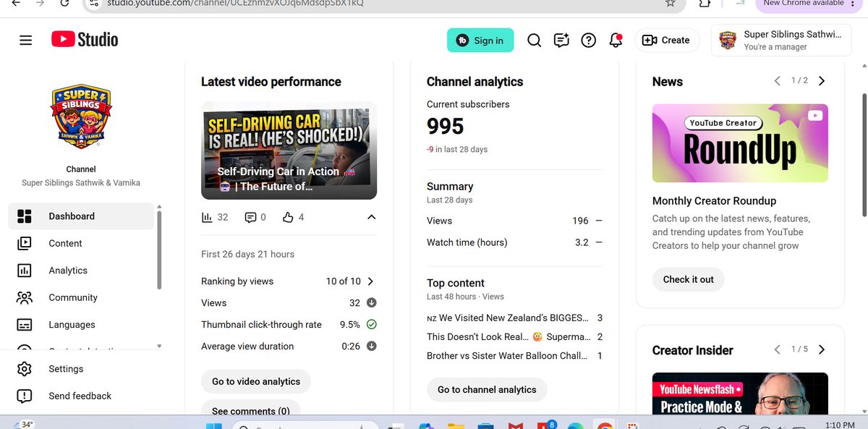Click the YouTube Studio logo
This screenshot has height=429, width=868.
85,40
